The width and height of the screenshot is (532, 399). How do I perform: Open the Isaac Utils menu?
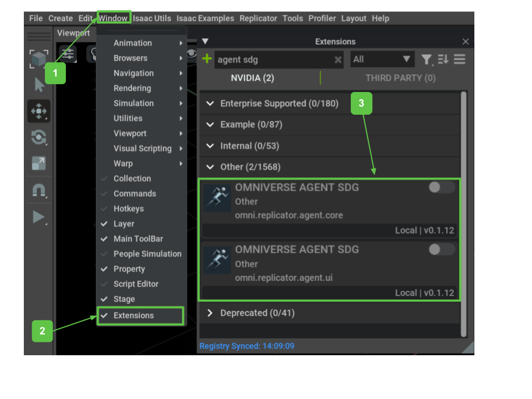[152, 18]
